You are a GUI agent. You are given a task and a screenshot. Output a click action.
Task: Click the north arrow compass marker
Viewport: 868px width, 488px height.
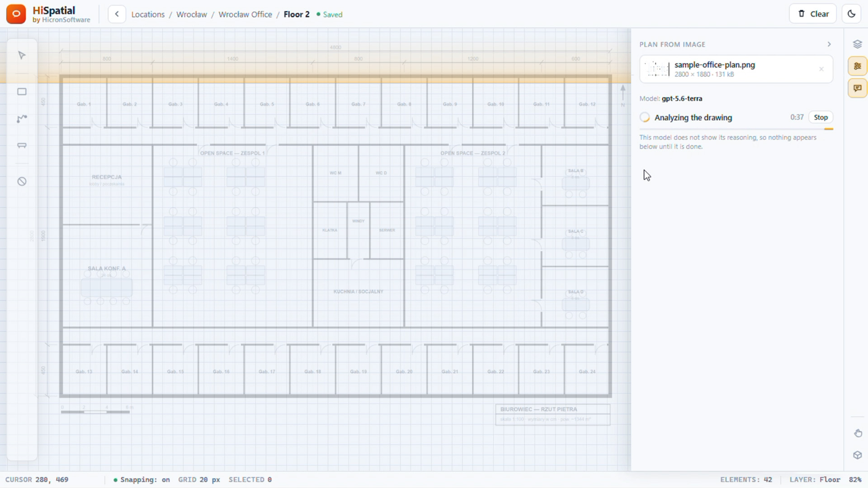tap(623, 95)
